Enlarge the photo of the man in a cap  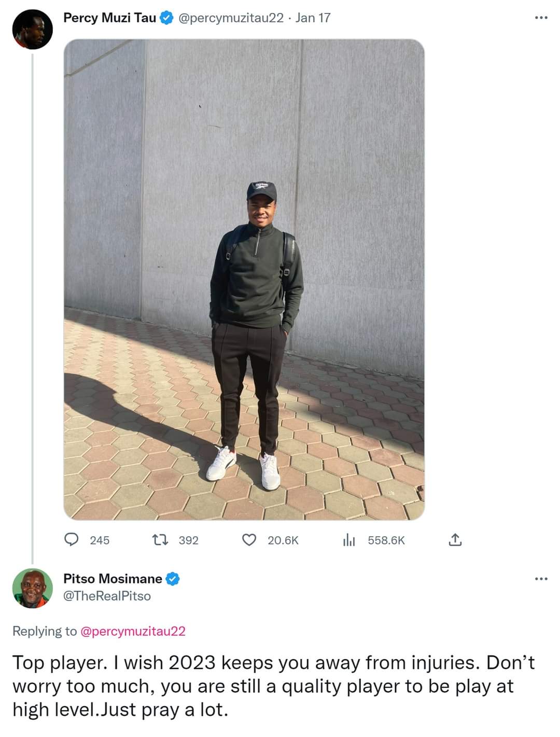coord(244,280)
